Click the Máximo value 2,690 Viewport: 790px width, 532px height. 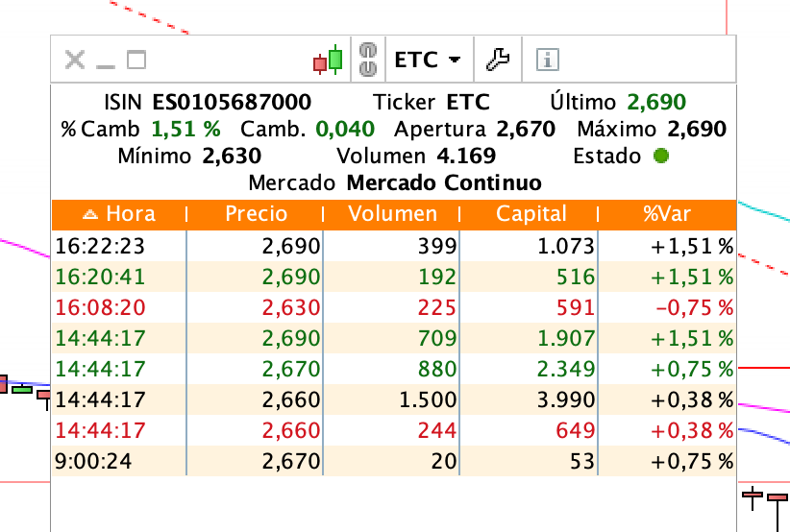pos(697,130)
